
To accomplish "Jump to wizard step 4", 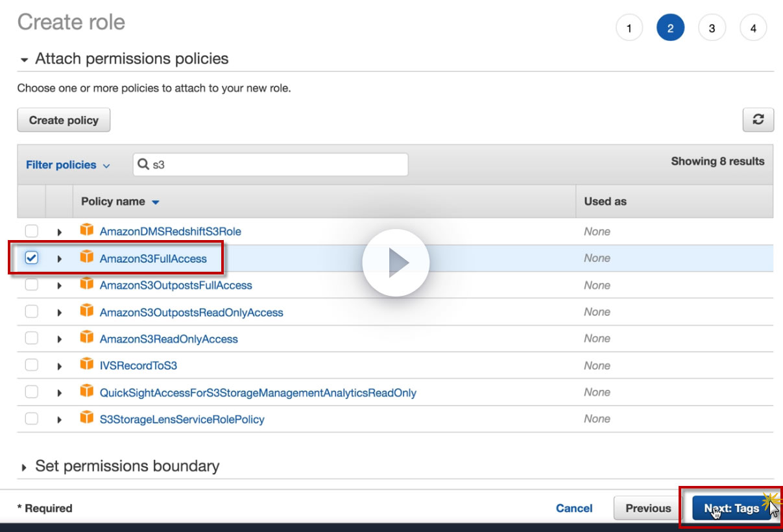I will click(x=753, y=28).
